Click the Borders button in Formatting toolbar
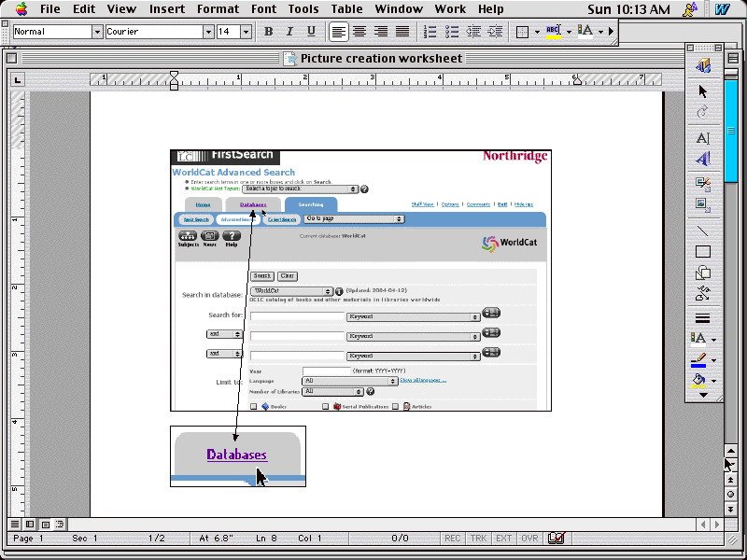The image size is (747, 560). click(523, 32)
